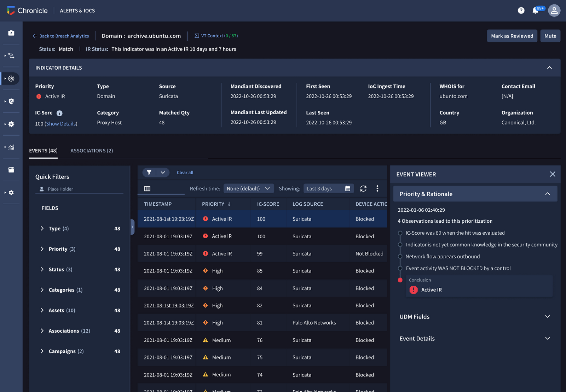Click the Log Source column header

coord(308,204)
